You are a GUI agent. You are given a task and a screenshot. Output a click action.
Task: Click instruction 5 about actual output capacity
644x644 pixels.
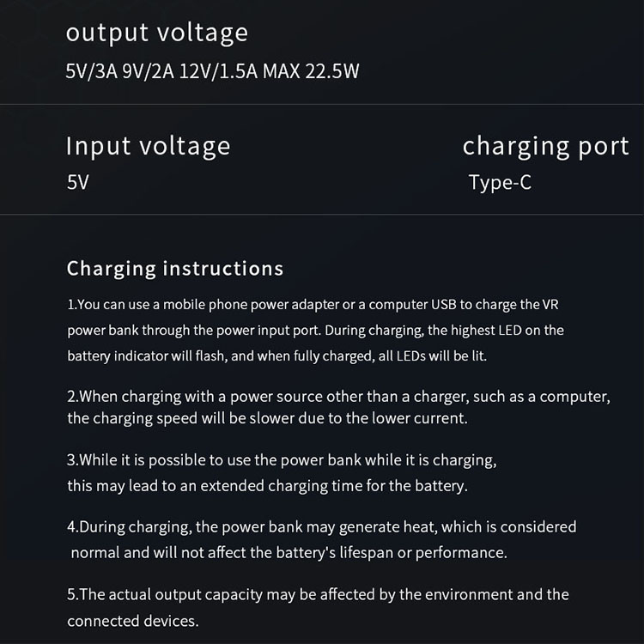pyautogui.click(x=318, y=594)
